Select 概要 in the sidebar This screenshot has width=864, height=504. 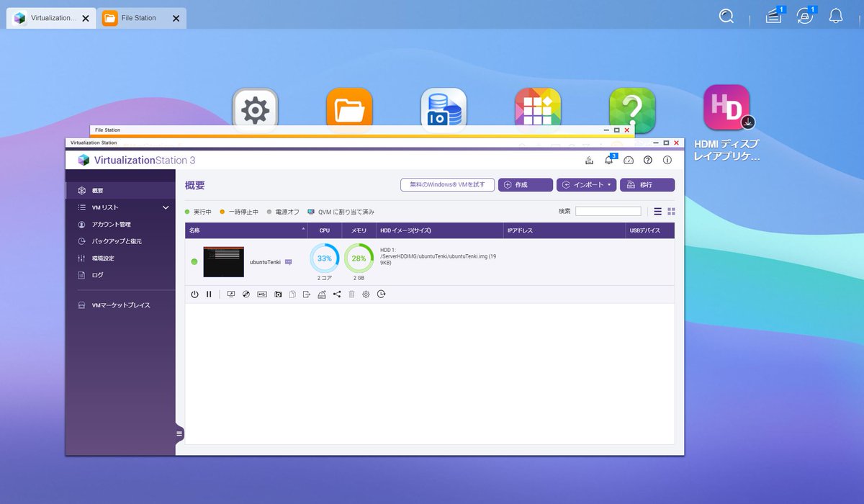pyautogui.click(x=120, y=191)
